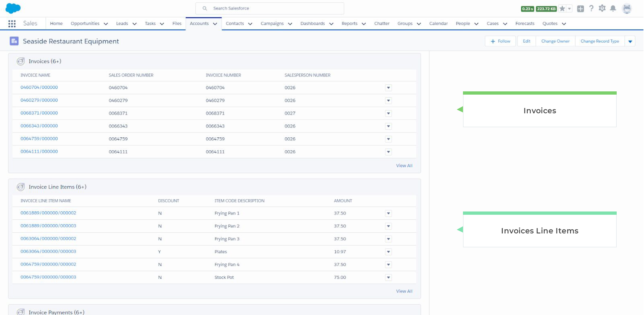644x315 pixels.
Task: Click the Search Salesforce field
Action: (269, 8)
